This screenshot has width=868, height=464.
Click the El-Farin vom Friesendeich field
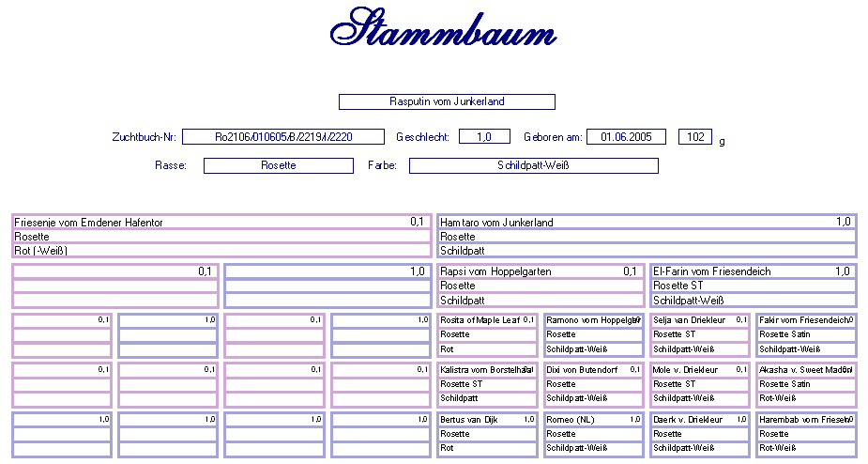pos(753,271)
